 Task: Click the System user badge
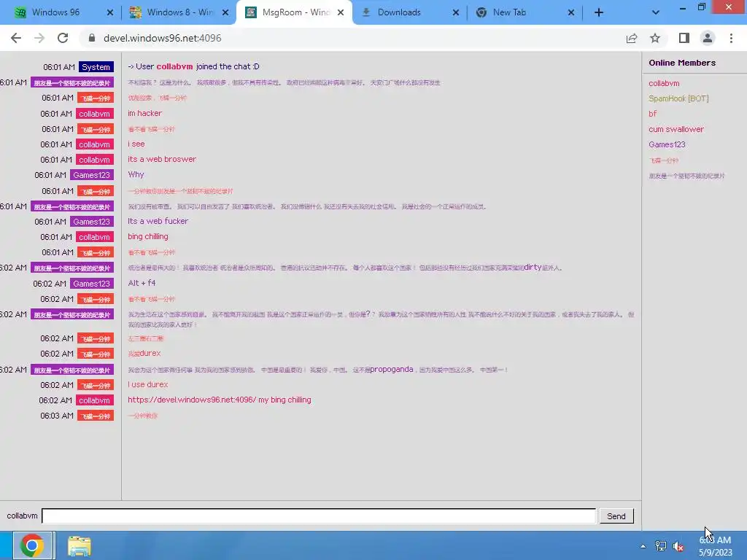(x=96, y=67)
